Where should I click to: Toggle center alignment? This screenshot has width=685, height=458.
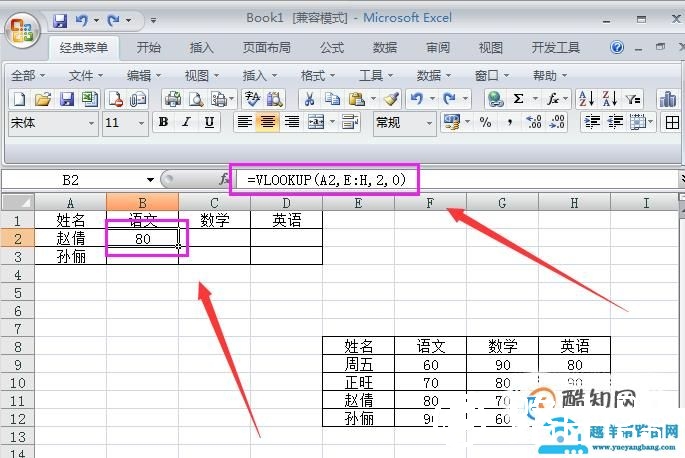[x=268, y=122]
